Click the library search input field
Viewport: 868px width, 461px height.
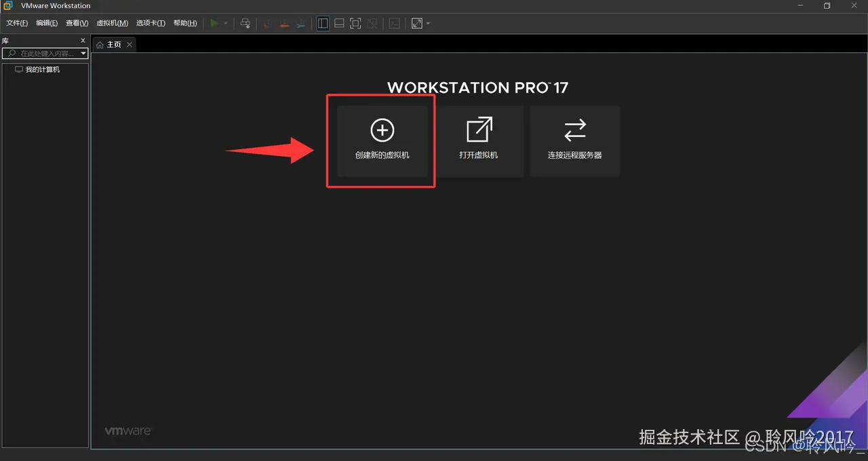pos(45,53)
